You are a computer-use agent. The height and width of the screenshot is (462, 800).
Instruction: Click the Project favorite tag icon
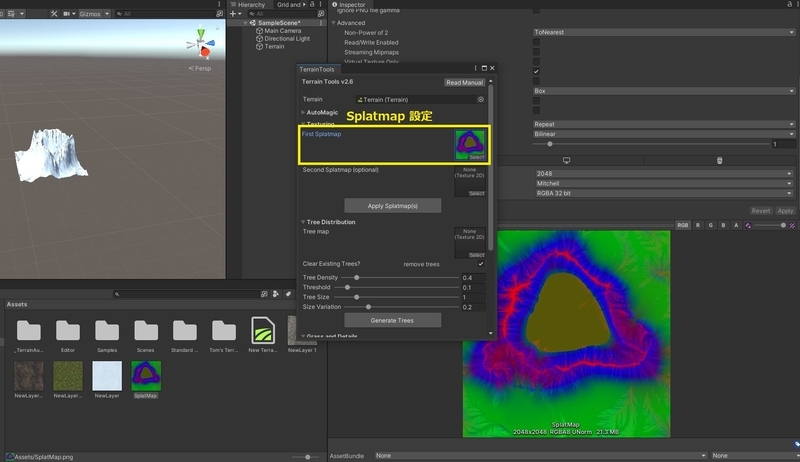coord(288,294)
